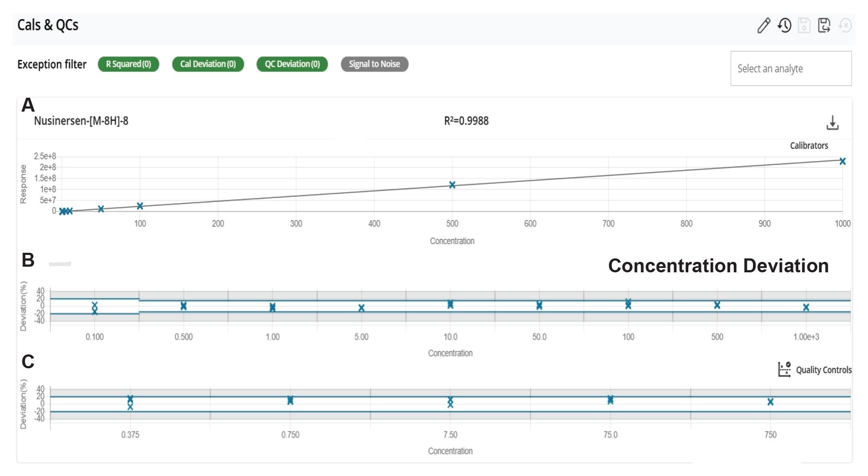Toggle the R Squared exception filter
This screenshot has width=868, height=476.
[x=128, y=64]
